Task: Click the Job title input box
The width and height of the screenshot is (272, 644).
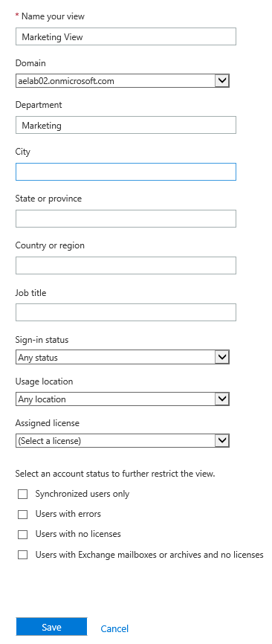Action: pos(126,312)
